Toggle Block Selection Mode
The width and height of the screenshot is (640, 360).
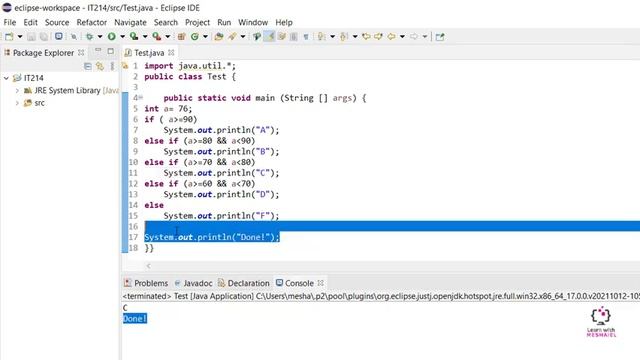(293, 37)
